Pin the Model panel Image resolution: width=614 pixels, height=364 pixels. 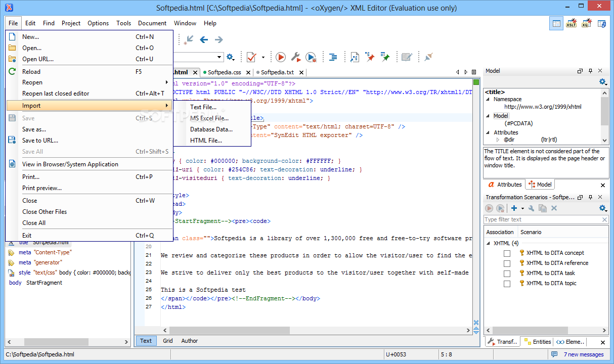click(590, 71)
